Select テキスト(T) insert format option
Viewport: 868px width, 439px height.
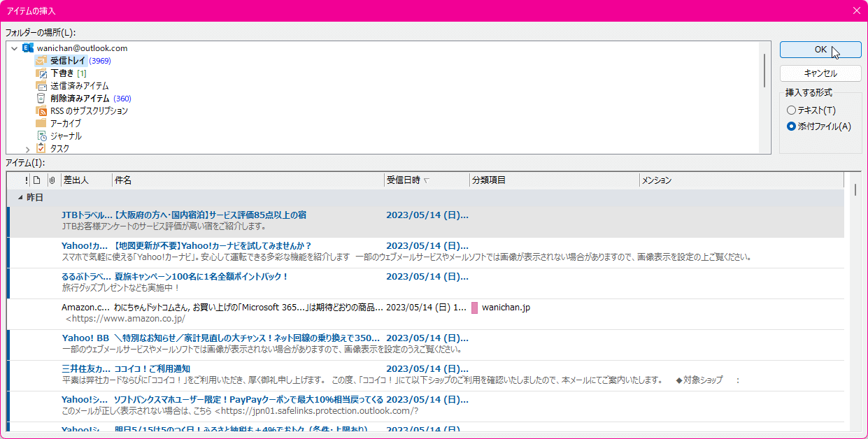(x=811, y=110)
